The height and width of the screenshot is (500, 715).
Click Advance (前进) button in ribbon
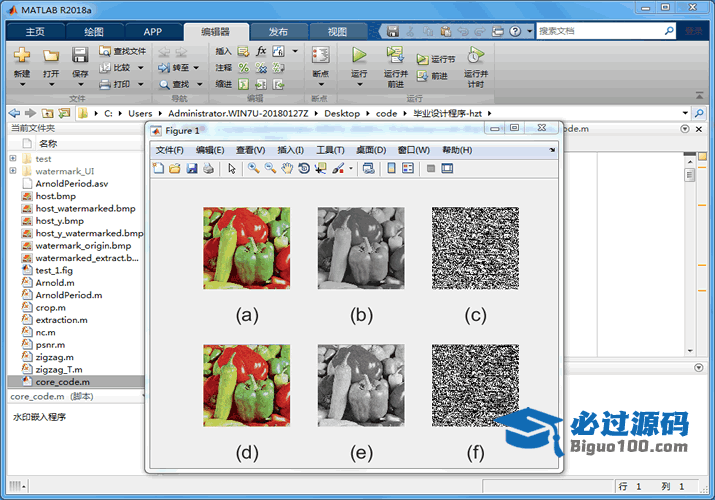(x=432, y=76)
